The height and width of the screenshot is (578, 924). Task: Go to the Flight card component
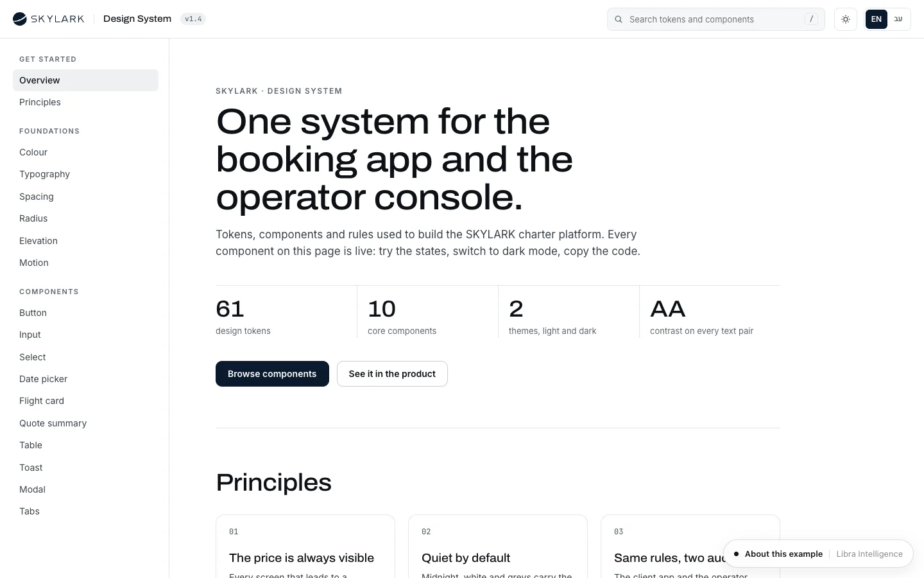[85, 401]
